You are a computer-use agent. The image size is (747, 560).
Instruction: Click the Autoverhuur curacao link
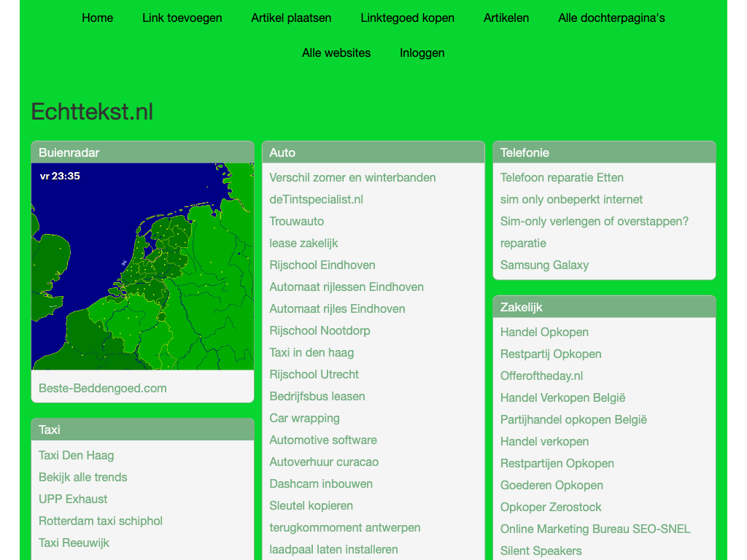pos(324,462)
